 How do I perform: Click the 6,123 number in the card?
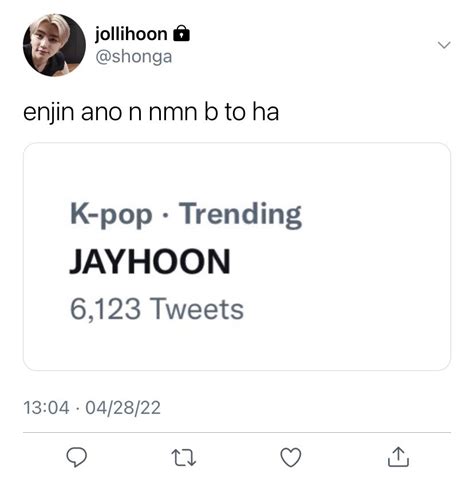point(105,309)
